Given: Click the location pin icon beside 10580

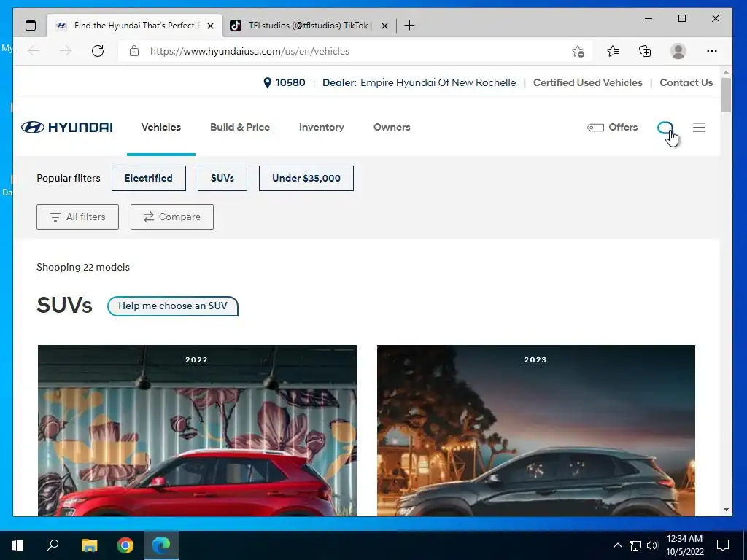Looking at the screenshot, I should [267, 83].
